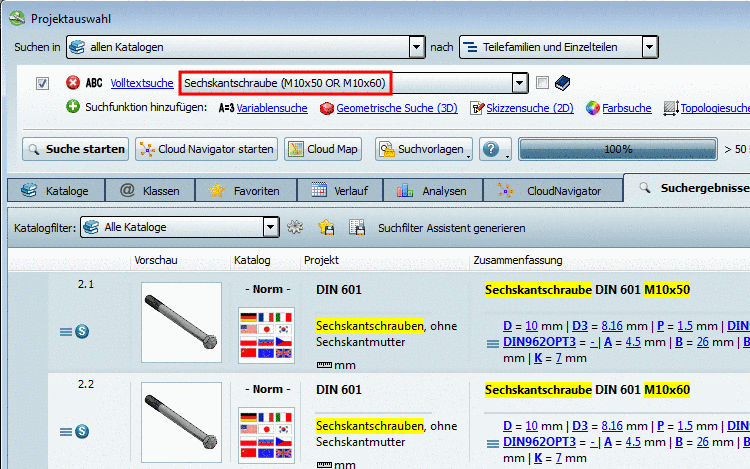The image size is (750, 469).
Task: Open the Cloud Map button
Action: 323,149
